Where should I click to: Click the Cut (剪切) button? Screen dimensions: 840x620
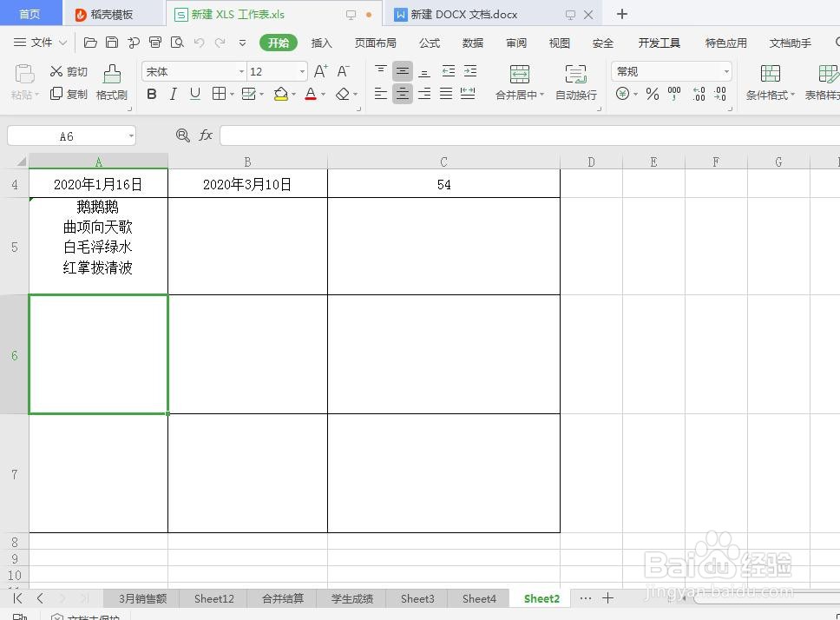pos(69,72)
